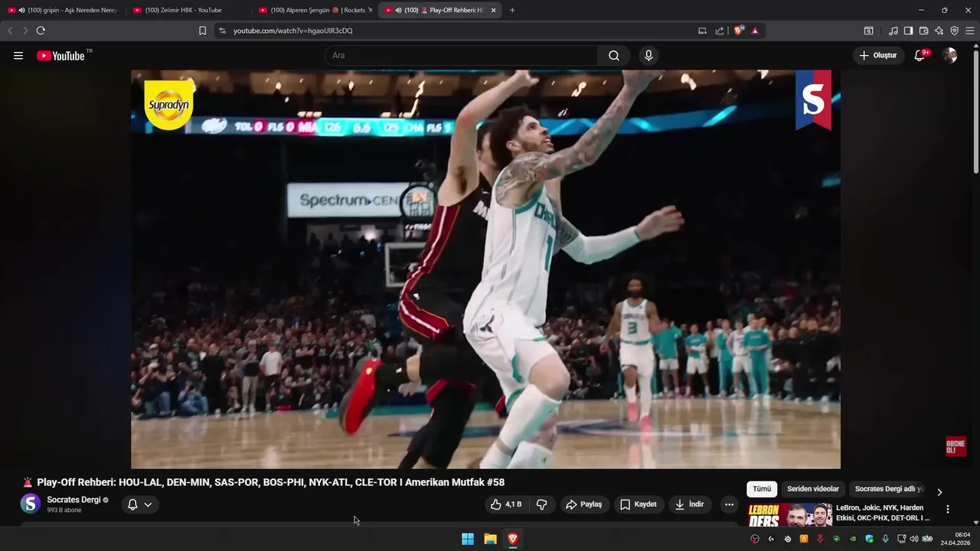Viewport: 980px width, 551px height.
Task: Click Brave browser taskbar icon
Action: tap(513, 539)
